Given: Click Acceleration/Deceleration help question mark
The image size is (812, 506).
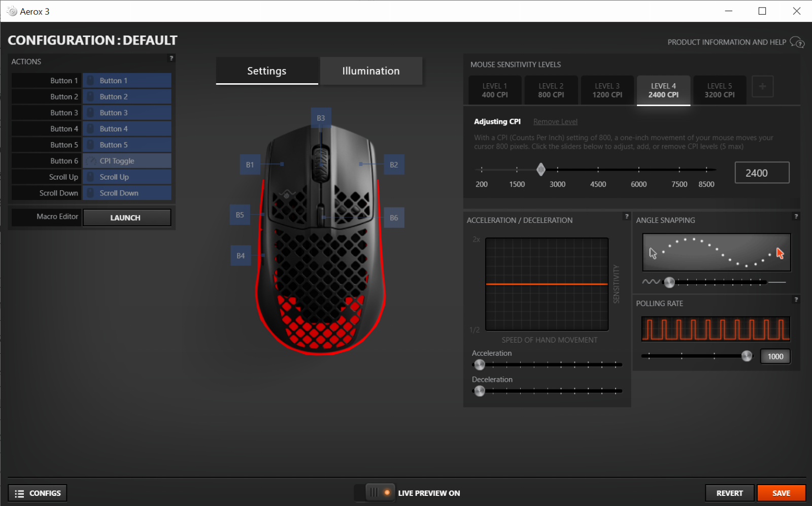Looking at the screenshot, I should click(x=627, y=216).
